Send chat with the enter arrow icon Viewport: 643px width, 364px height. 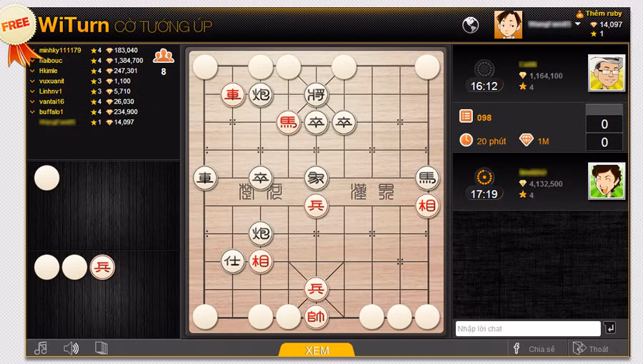610,328
